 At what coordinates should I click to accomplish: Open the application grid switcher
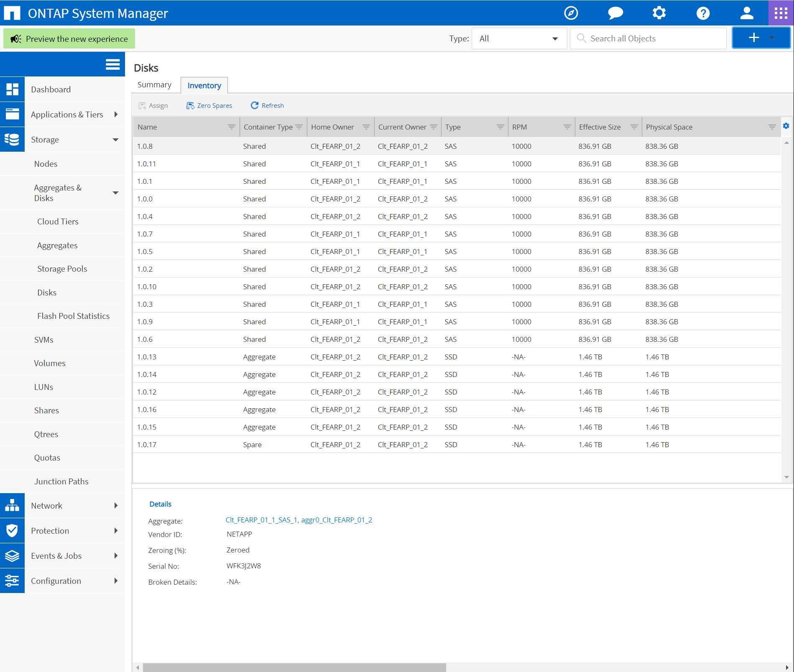[x=781, y=13]
